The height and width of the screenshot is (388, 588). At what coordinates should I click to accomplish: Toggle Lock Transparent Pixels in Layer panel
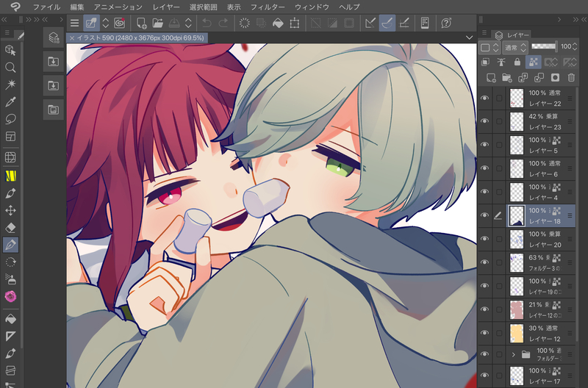[534, 62]
